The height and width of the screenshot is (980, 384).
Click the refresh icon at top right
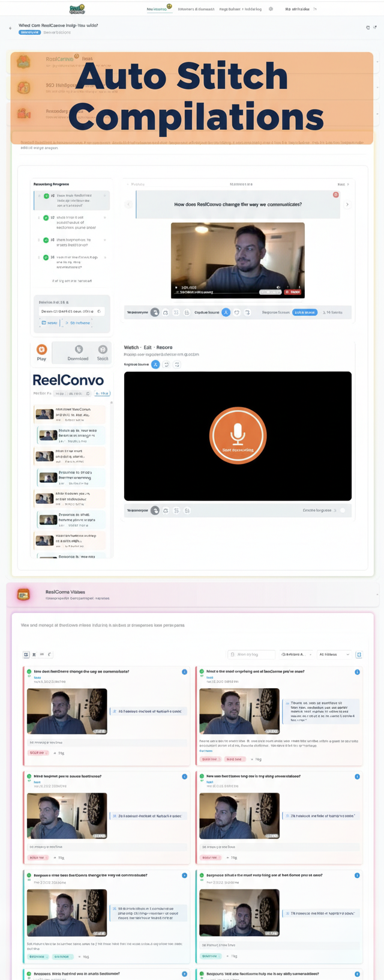(368, 28)
